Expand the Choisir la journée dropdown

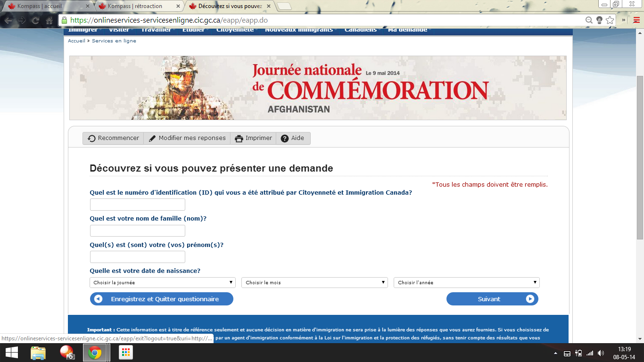[162, 282]
